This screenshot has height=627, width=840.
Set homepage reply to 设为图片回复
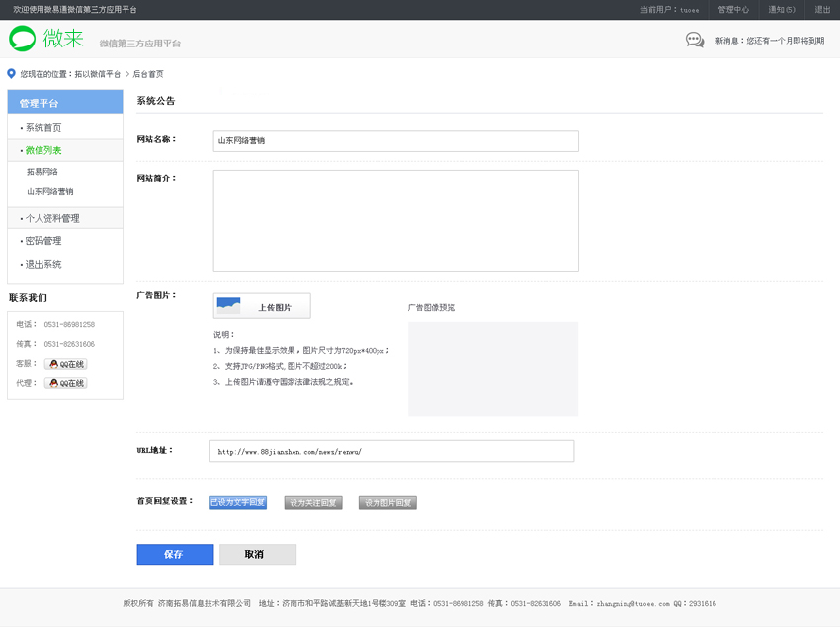[x=387, y=503]
